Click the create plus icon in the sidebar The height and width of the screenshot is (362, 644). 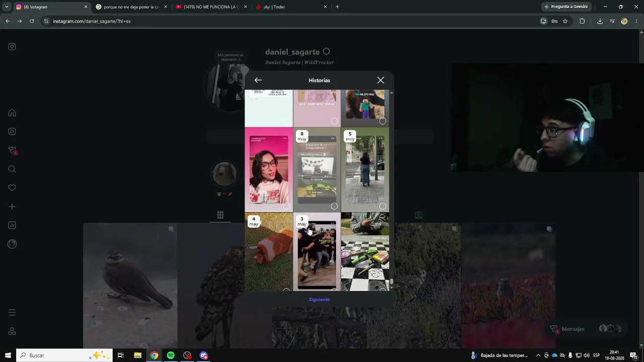(12, 207)
